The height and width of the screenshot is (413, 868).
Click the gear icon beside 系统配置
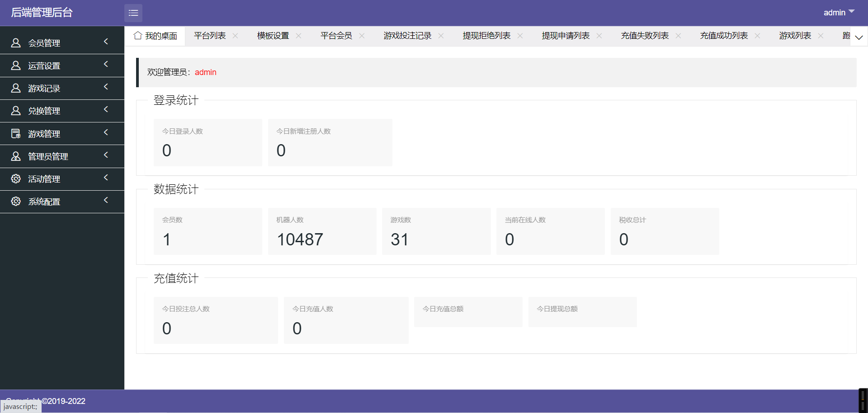click(x=16, y=202)
